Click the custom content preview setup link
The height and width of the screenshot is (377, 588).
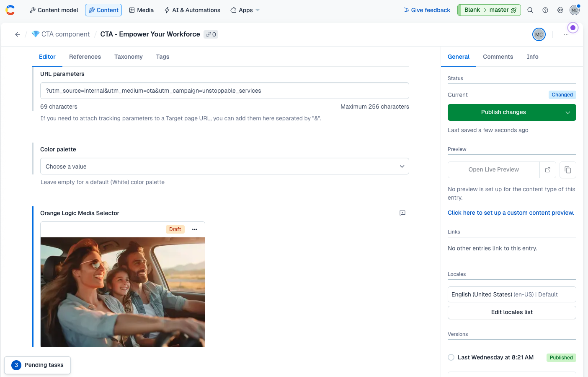511,213
